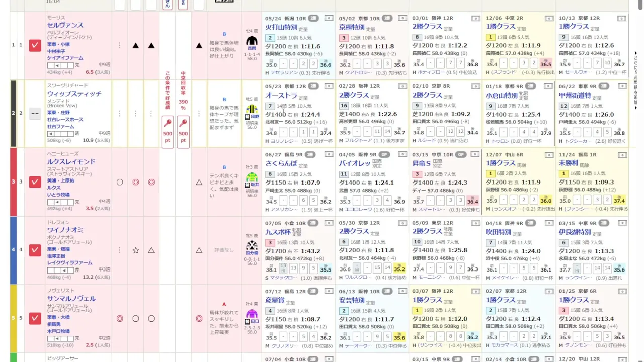Click the 評価なし cell for ワイノナオミ

224,250
